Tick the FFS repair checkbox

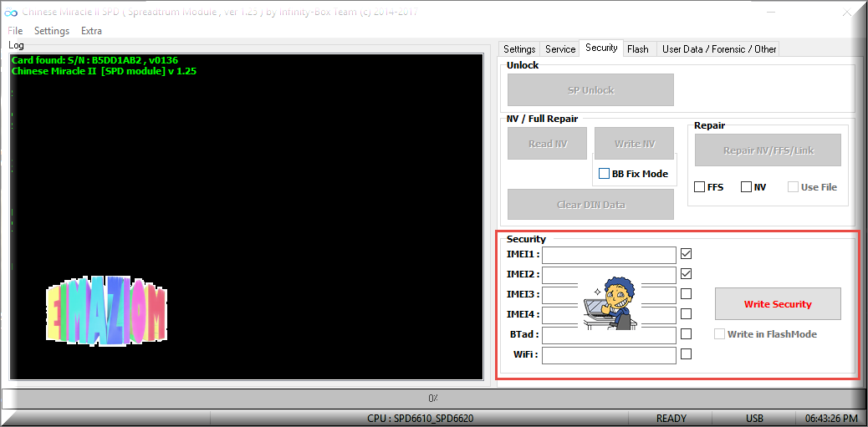(x=699, y=187)
